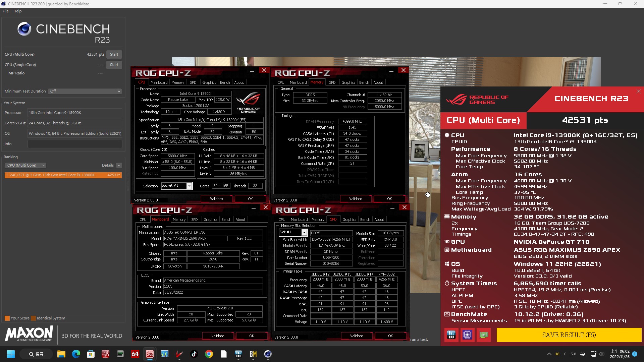The image size is (644, 362).
Task: Open the blank document taskbar icon
Action: (223, 354)
